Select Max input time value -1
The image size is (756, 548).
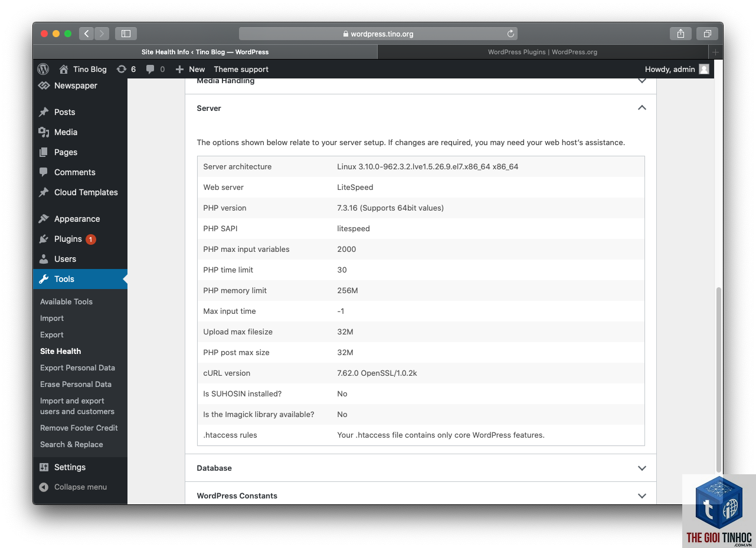[341, 311]
